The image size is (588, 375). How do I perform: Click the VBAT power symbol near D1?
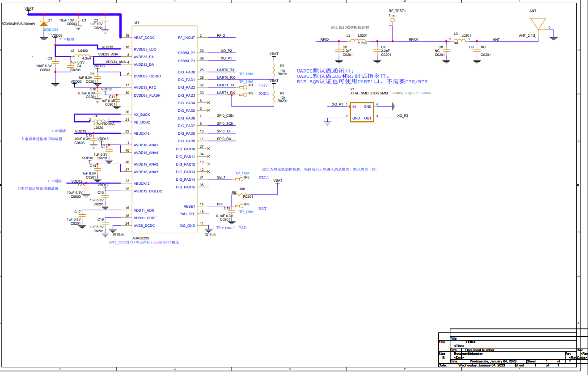[x=29, y=10]
